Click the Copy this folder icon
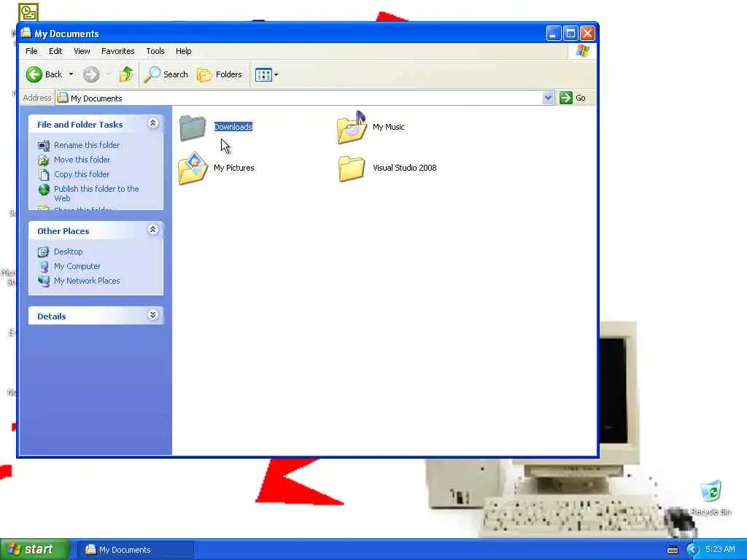This screenshot has height=560, width=747. pos(43,175)
